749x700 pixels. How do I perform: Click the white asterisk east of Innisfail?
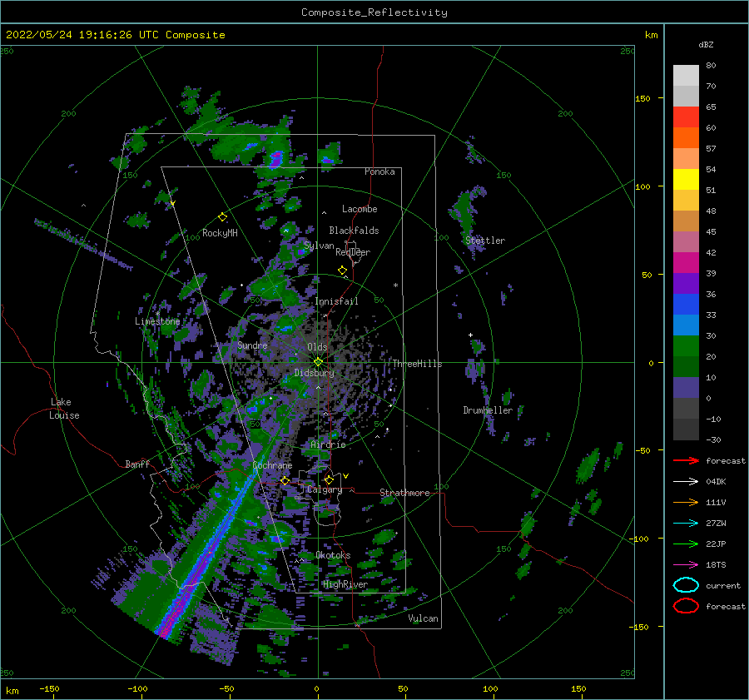coord(395,285)
